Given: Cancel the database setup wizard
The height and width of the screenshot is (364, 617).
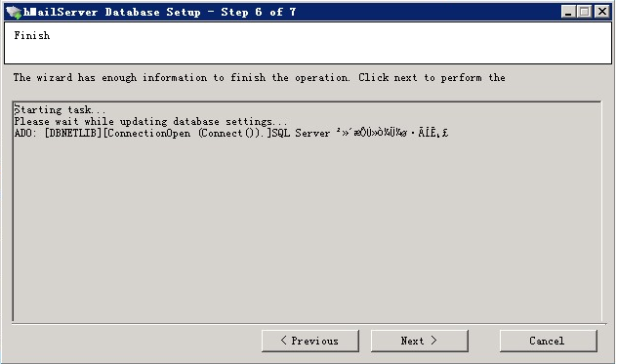Looking at the screenshot, I should click(548, 341).
